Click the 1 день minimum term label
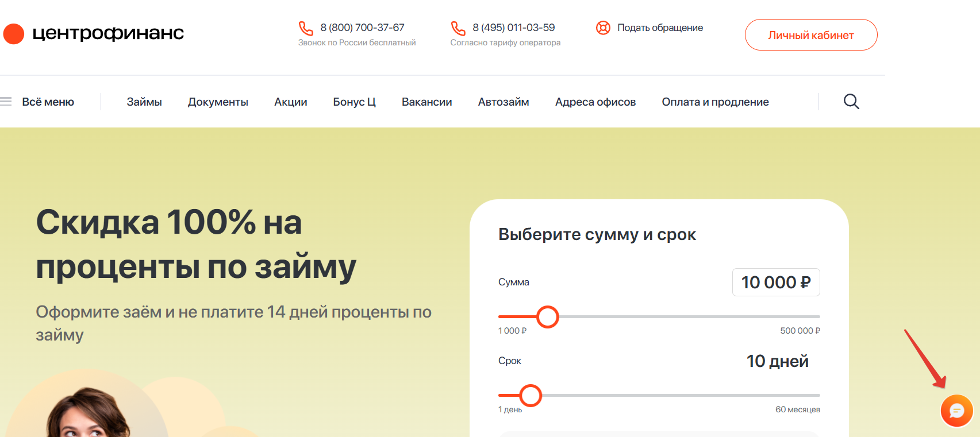 510,409
